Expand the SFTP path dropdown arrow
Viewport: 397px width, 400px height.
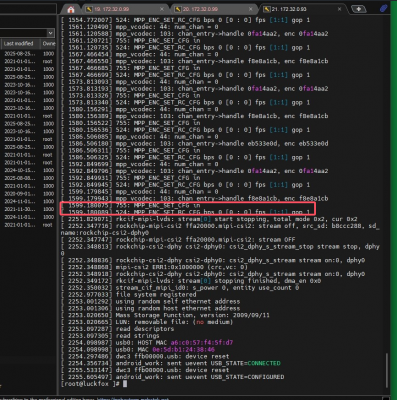[50, 33]
